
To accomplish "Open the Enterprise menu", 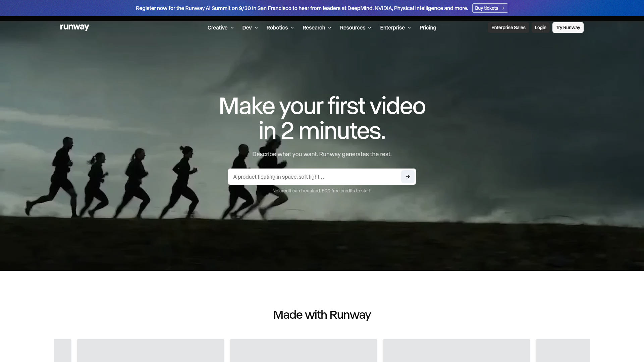I will 395,27.
